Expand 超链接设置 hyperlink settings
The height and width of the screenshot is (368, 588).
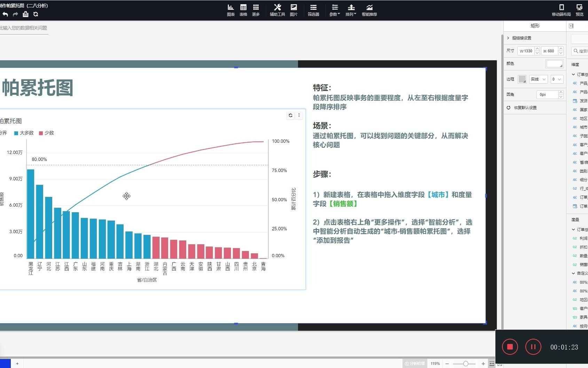[x=519, y=38]
